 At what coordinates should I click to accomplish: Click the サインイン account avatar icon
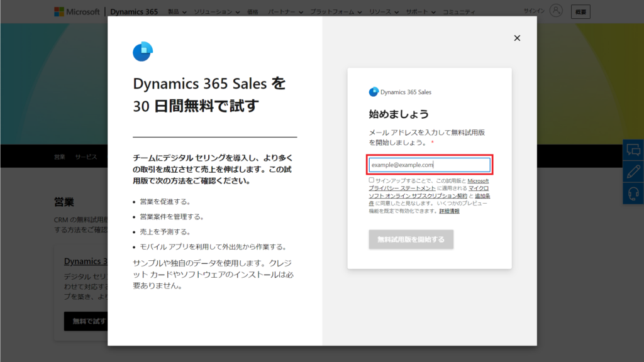tap(556, 11)
